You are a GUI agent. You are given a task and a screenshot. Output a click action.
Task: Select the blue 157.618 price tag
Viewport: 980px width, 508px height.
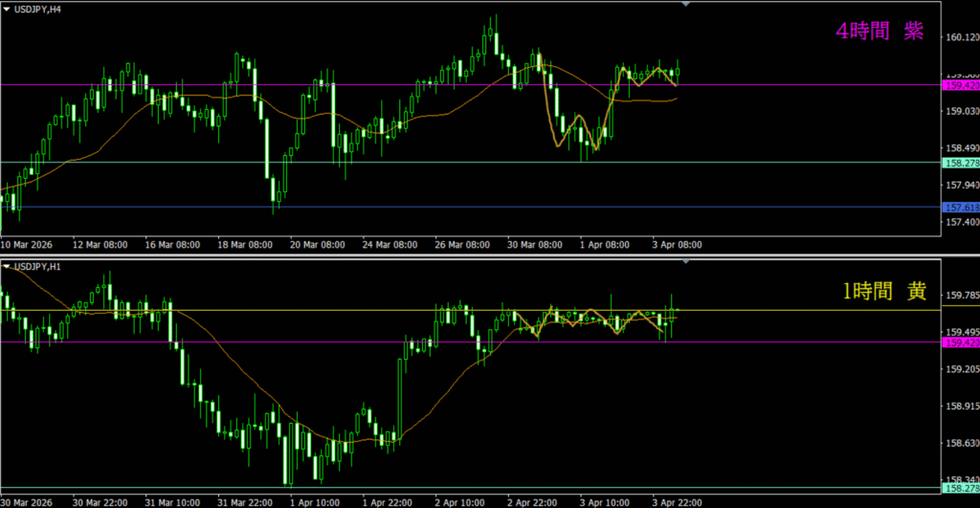[960, 208]
